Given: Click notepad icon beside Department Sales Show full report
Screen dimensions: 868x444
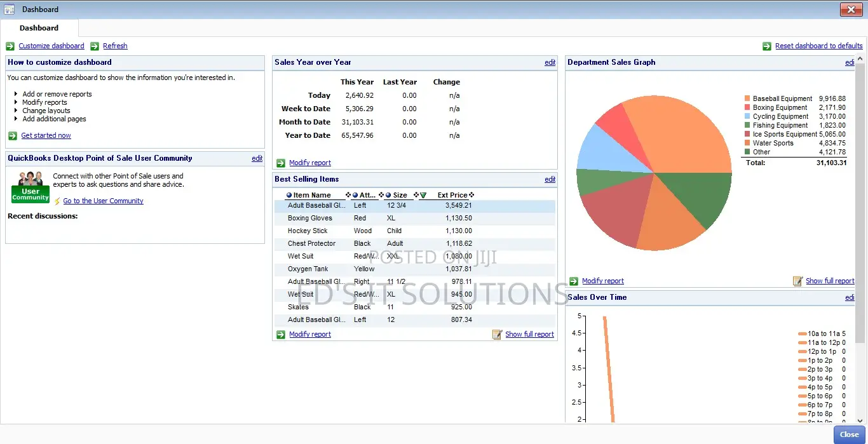Looking at the screenshot, I should click(797, 281).
